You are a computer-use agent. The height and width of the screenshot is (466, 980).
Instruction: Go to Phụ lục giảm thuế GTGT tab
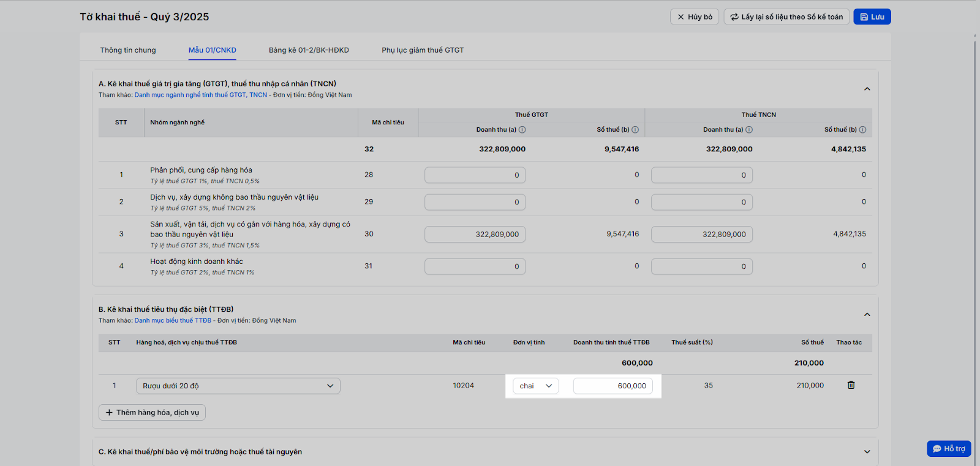(x=423, y=50)
